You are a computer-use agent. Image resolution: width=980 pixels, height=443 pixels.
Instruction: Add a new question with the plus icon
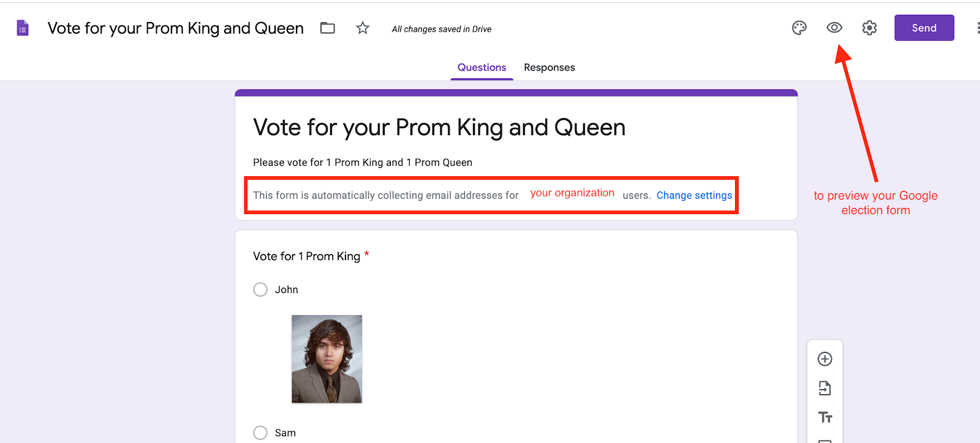[x=825, y=359]
